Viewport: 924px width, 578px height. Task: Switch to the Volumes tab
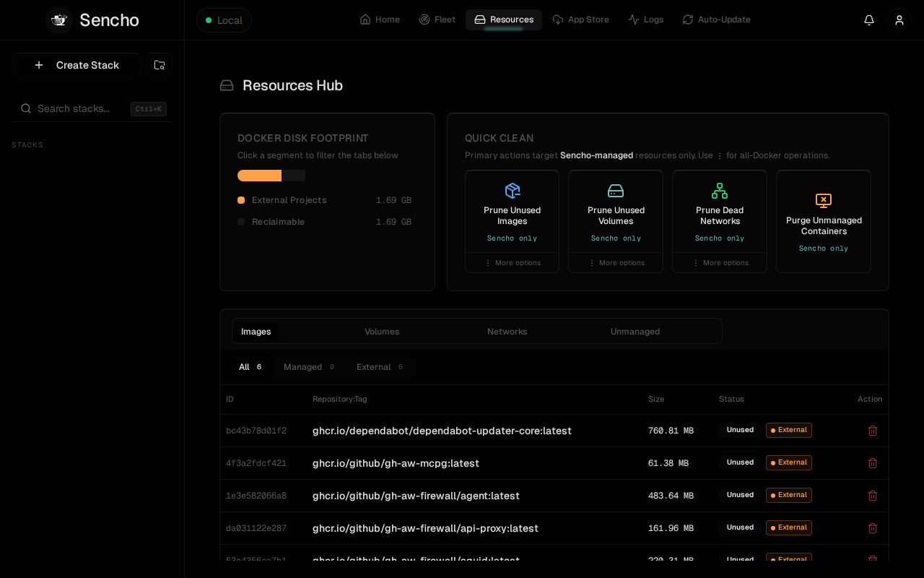pos(382,332)
